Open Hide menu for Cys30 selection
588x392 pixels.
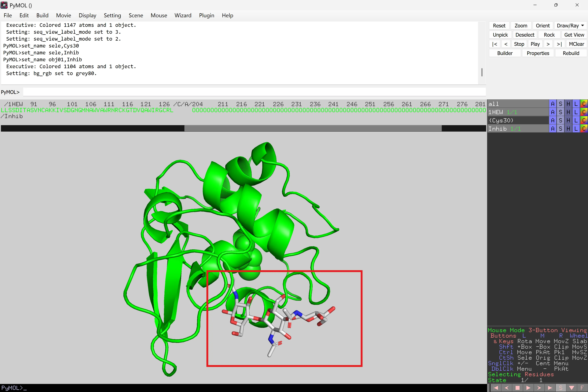coord(568,121)
